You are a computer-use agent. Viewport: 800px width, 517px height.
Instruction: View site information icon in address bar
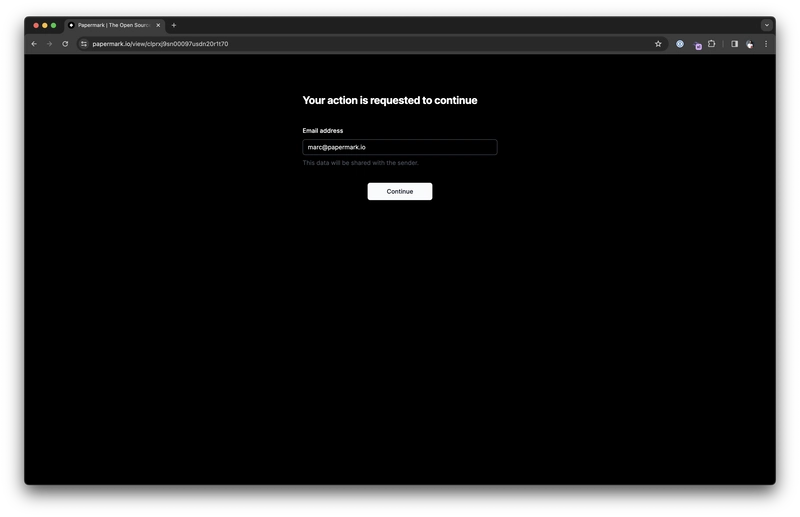click(x=84, y=44)
